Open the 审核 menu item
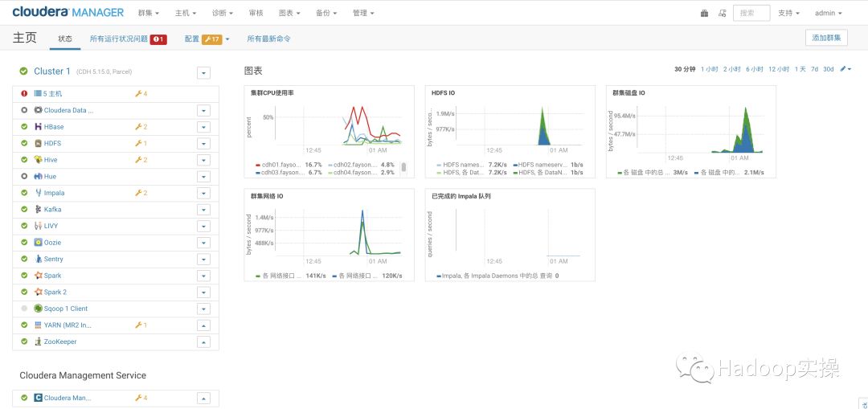868x409 pixels. (x=256, y=13)
